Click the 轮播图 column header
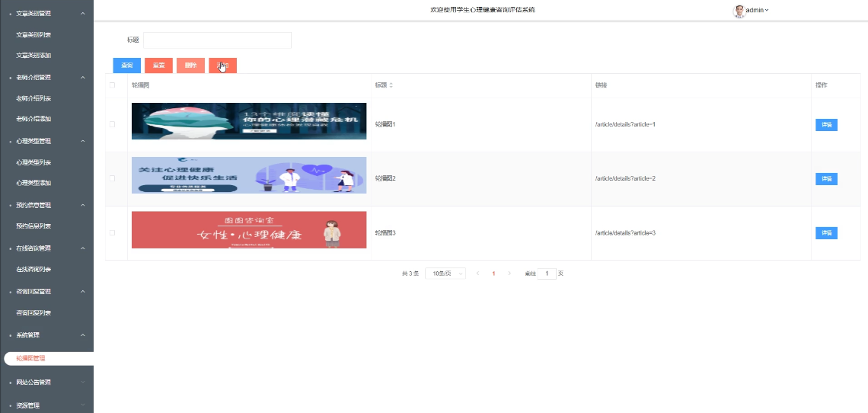This screenshot has height=413, width=868. point(141,85)
